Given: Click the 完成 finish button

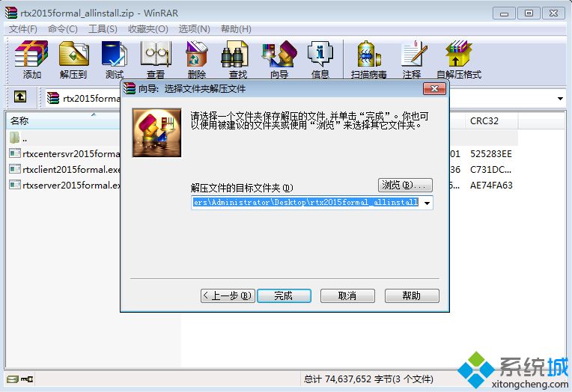Looking at the screenshot, I should pyautogui.click(x=284, y=295).
